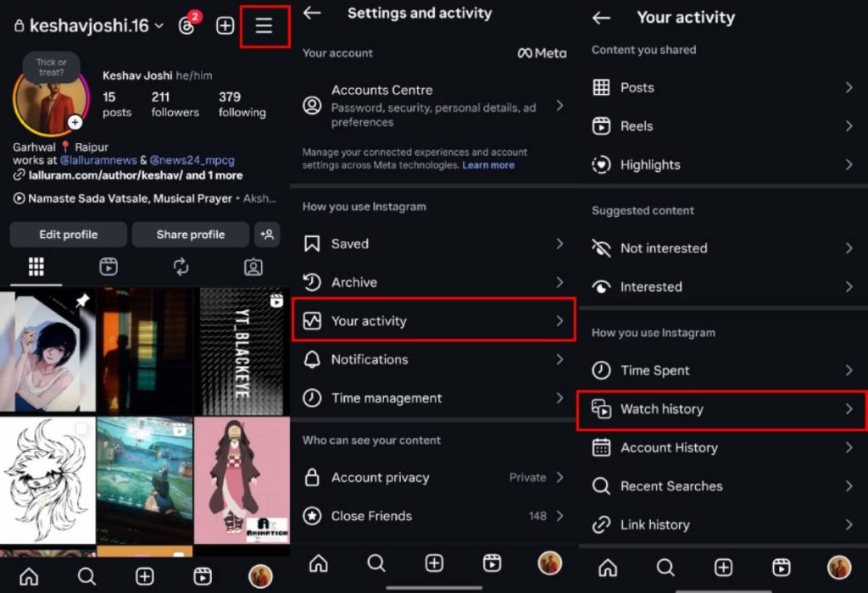Select the Home icon in bottom navigation
The width and height of the screenshot is (868, 593).
pyautogui.click(x=29, y=576)
